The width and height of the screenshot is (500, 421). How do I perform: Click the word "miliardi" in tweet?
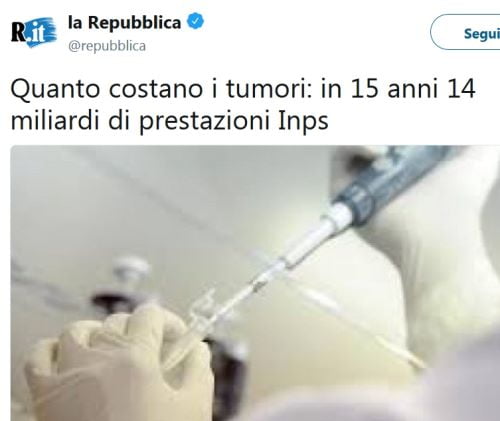click(x=55, y=120)
